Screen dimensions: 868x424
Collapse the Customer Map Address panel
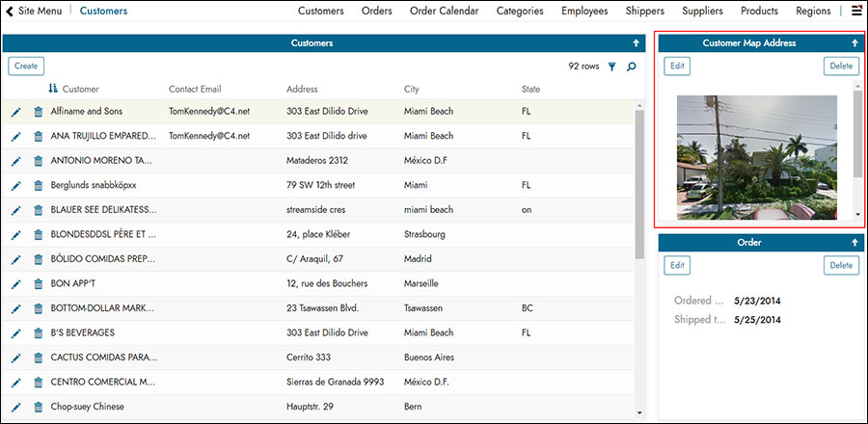[x=854, y=43]
